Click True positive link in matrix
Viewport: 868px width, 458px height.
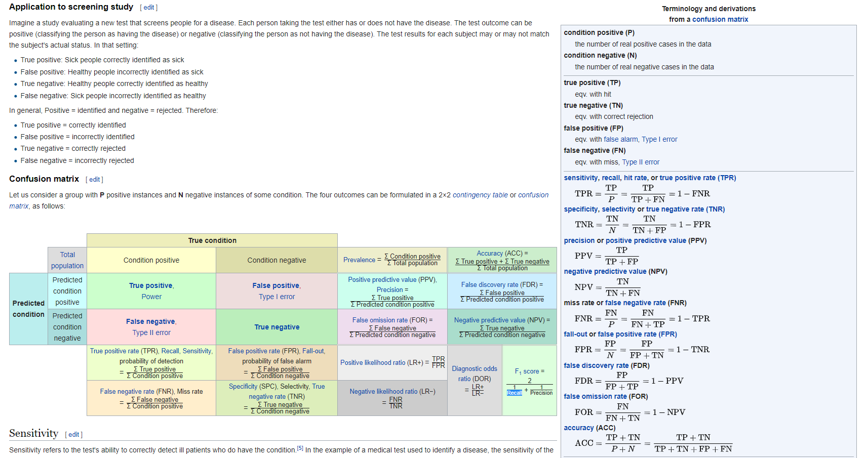[150, 285]
